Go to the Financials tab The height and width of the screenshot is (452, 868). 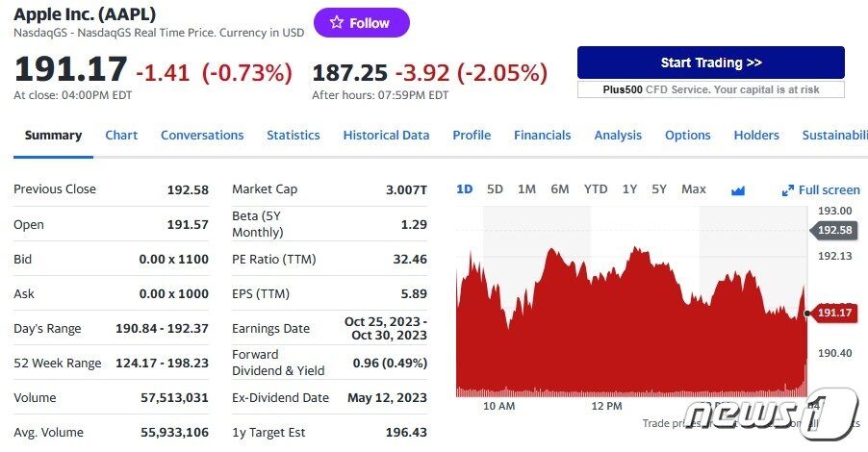coord(542,136)
